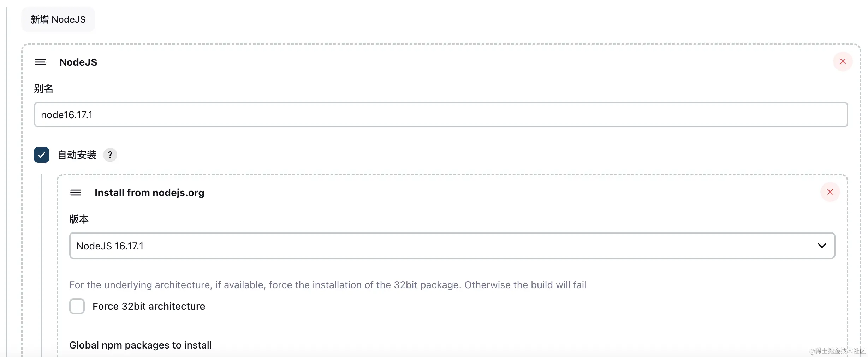Click the Global npm packages to install label
The image size is (868, 357).
pos(141,345)
